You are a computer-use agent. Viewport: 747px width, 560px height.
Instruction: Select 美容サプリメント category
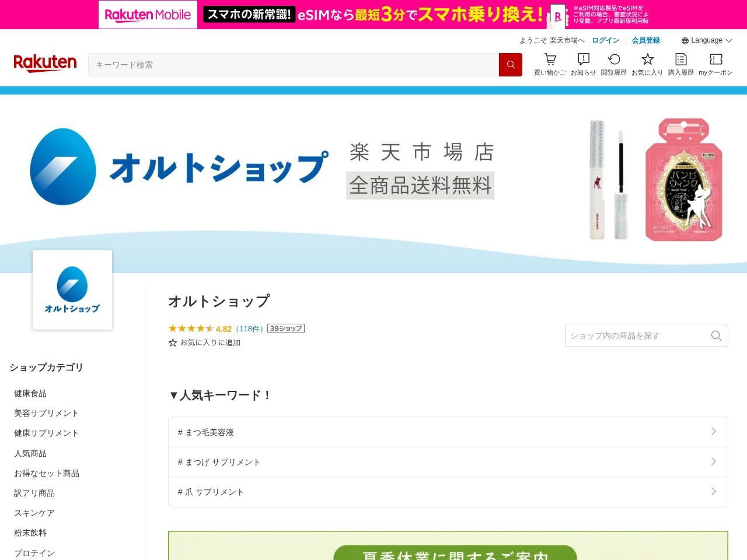[46, 414]
